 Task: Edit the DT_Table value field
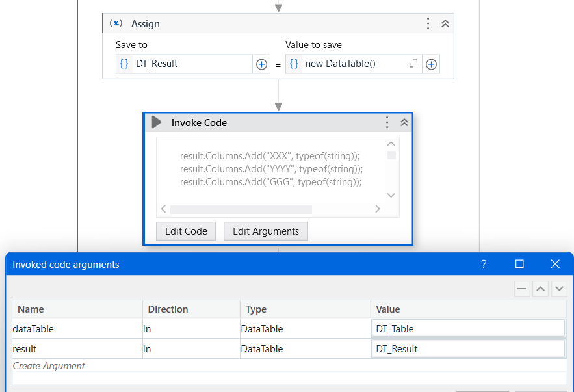click(467, 329)
